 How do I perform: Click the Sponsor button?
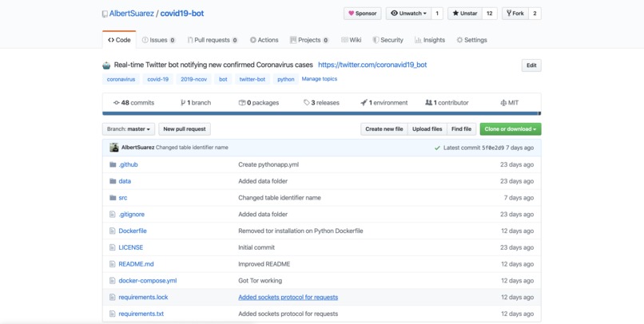point(362,13)
